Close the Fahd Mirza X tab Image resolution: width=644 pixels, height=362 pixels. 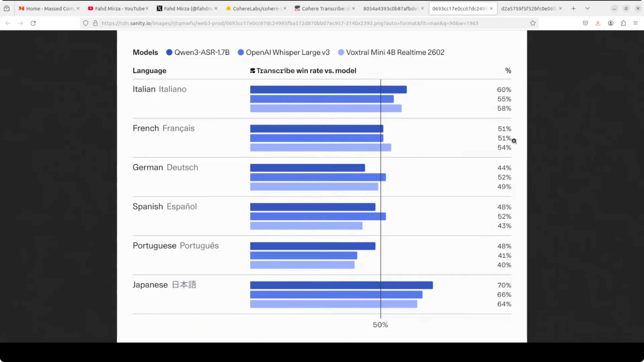pyautogui.click(x=216, y=9)
